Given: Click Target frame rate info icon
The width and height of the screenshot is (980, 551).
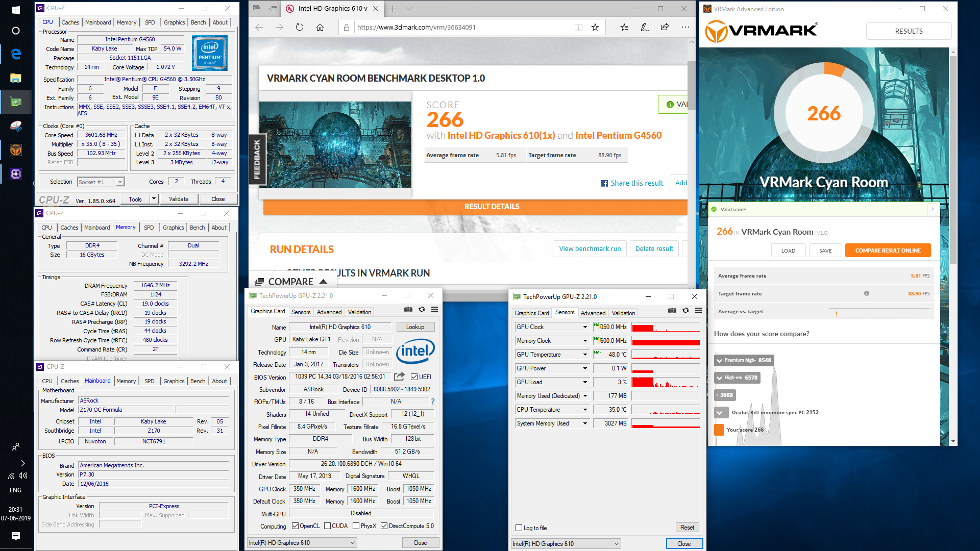Looking at the screenshot, I should [x=867, y=293].
